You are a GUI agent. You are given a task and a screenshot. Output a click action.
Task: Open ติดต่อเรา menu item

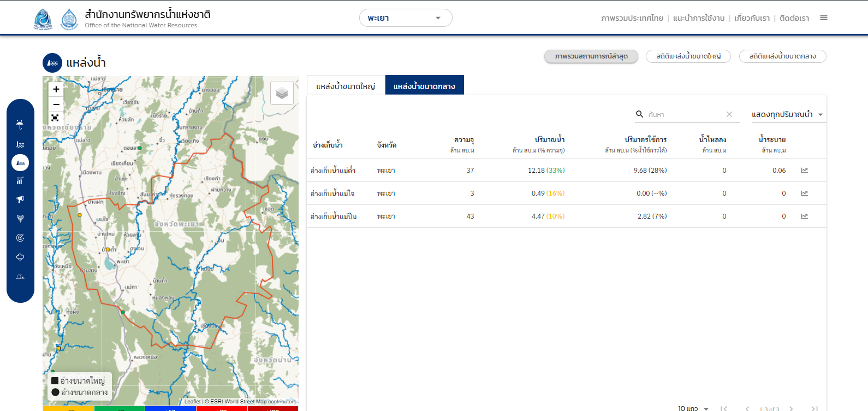794,18
